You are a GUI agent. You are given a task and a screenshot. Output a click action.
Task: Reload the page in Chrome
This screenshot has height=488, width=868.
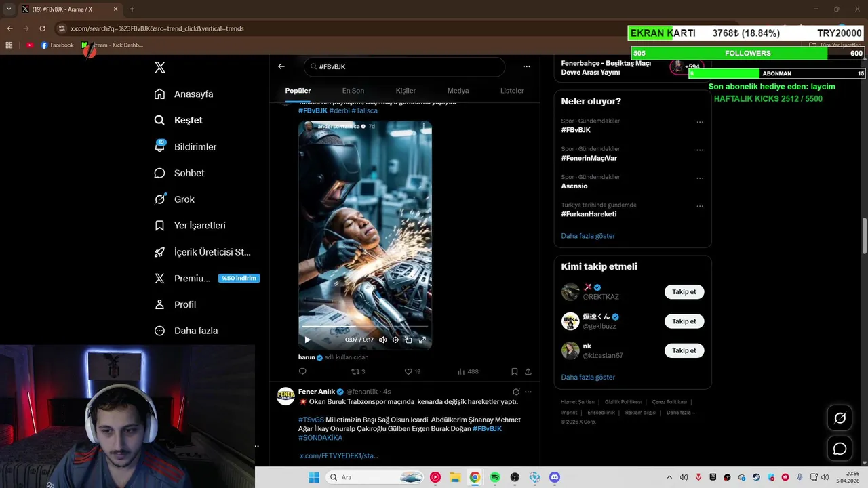[x=42, y=28]
